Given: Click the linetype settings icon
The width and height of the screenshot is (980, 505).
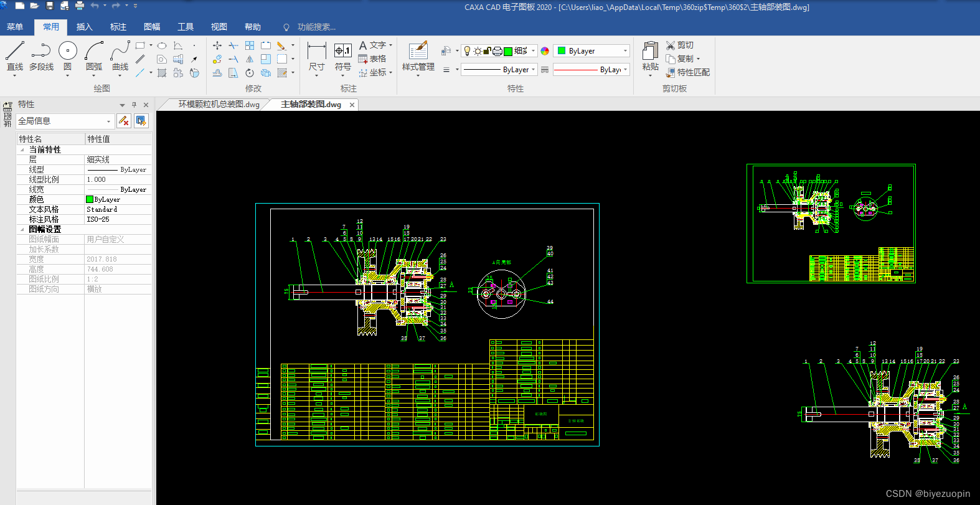Looking at the screenshot, I should (545, 70).
